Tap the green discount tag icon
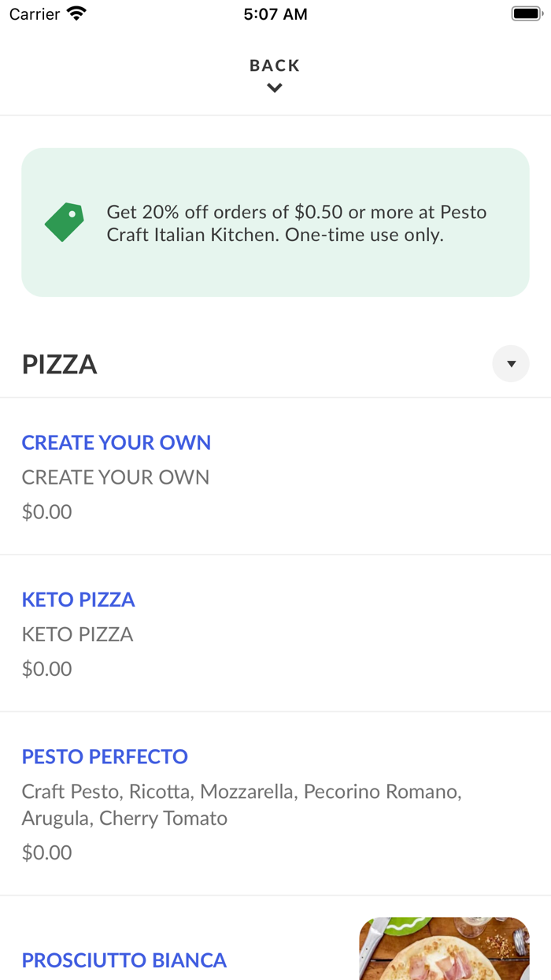Screen dimensions: 551x980 (x=64, y=222)
